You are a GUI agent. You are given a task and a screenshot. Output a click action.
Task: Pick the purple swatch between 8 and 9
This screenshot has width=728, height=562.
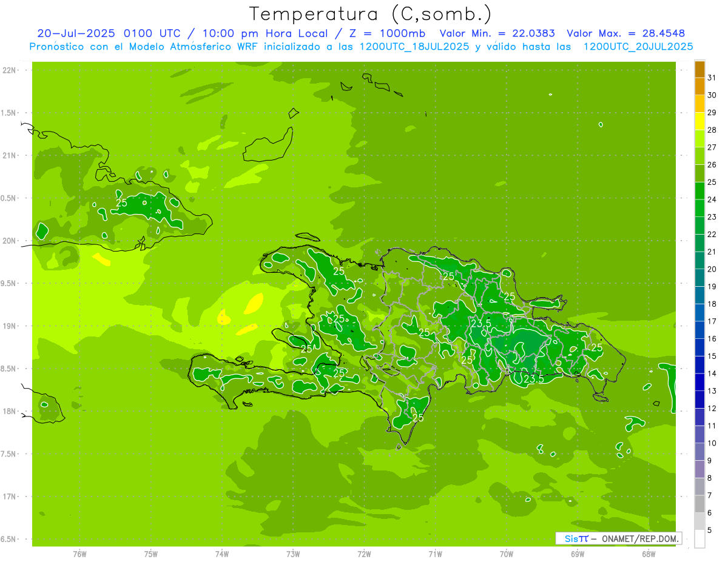tap(699, 470)
